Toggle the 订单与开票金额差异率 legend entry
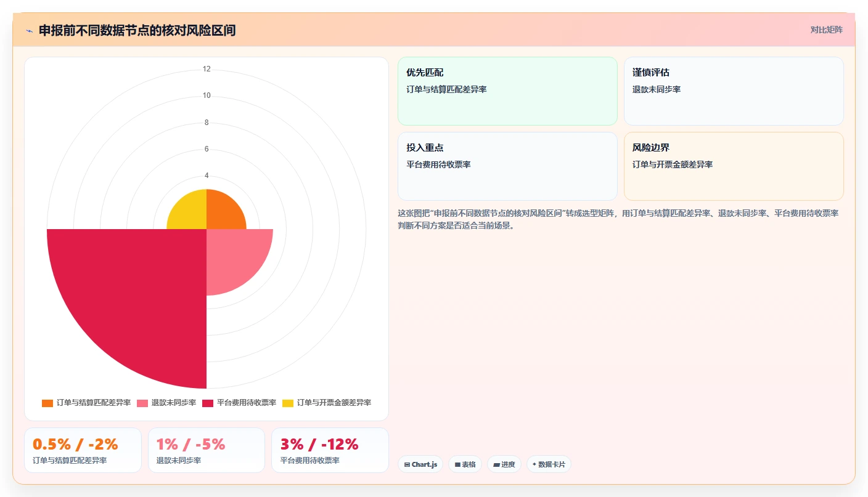 point(327,403)
